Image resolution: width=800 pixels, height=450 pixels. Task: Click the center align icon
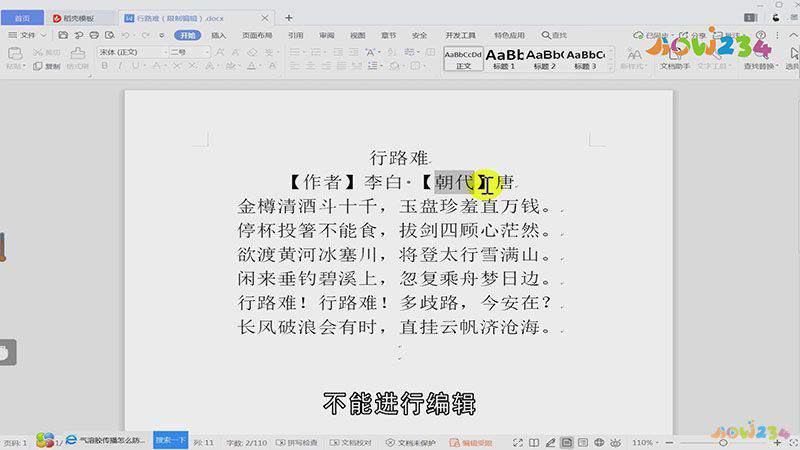point(311,66)
